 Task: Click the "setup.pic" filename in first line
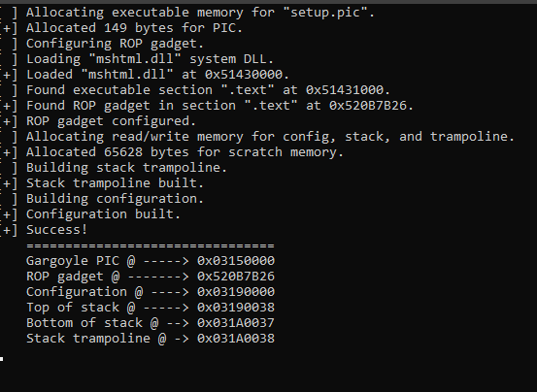tap(325, 13)
